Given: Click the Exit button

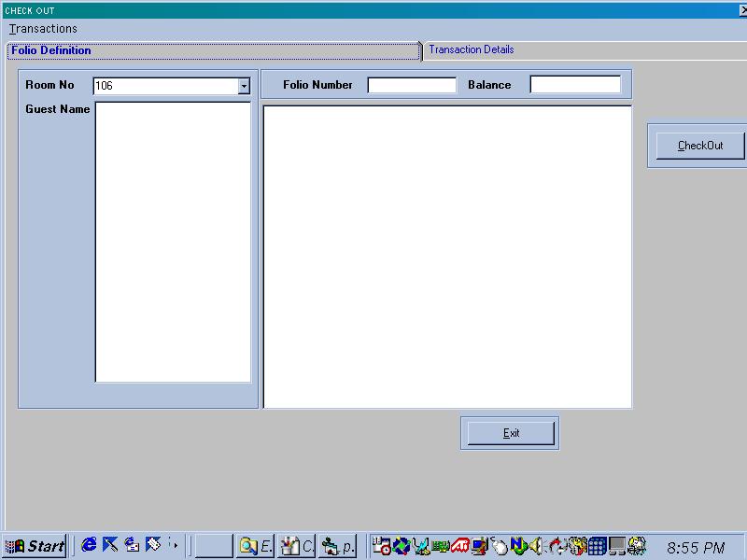Looking at the screenshot, I should (x=511, y=433).
